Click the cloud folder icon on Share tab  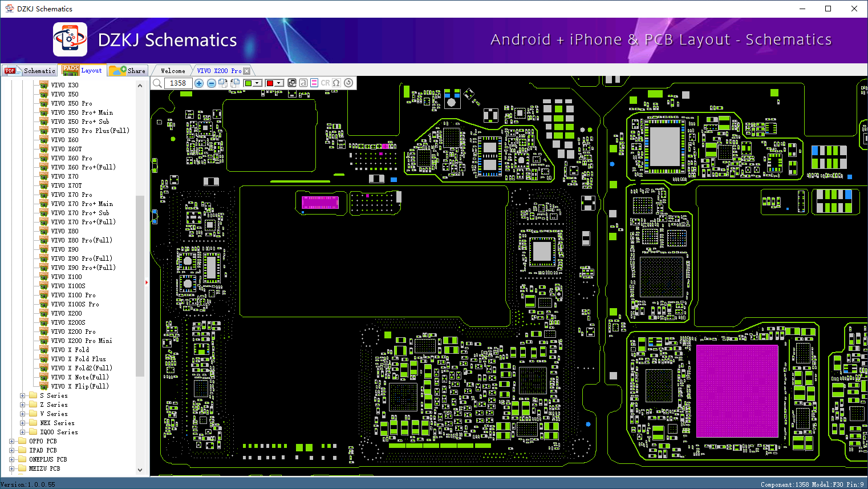click(118, 70)
